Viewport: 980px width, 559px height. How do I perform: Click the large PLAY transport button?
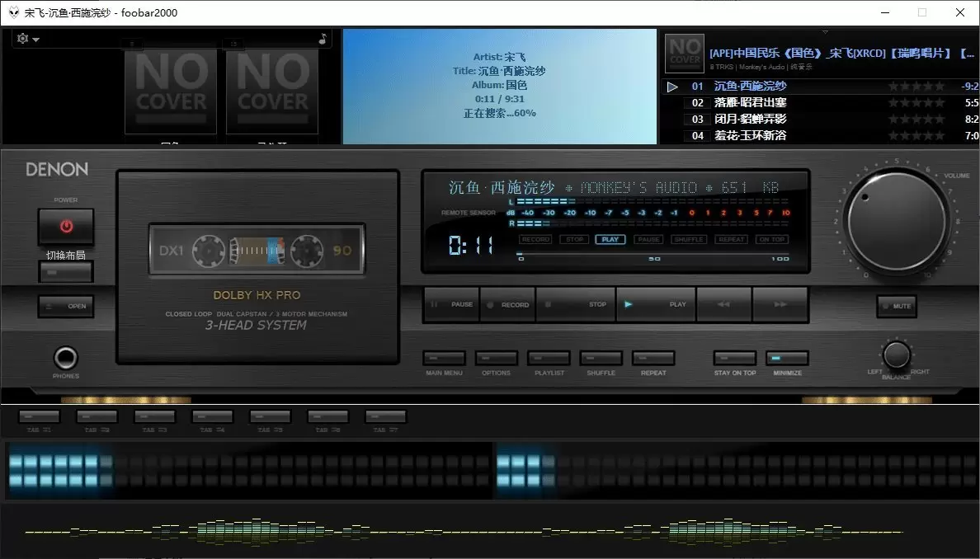(x=656, y=305)
